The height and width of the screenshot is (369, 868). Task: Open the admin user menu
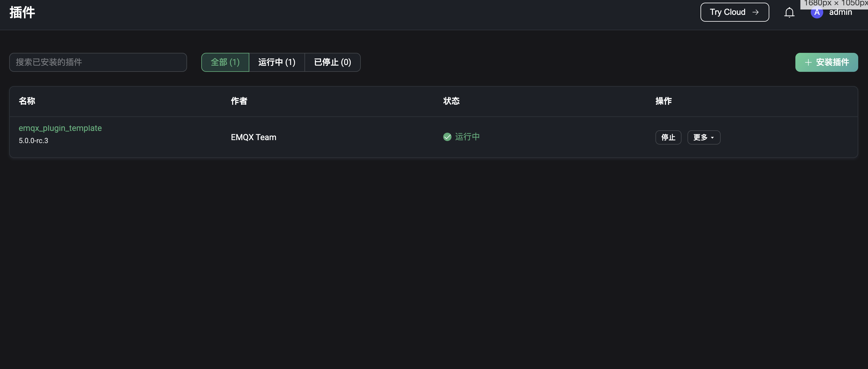840,12
